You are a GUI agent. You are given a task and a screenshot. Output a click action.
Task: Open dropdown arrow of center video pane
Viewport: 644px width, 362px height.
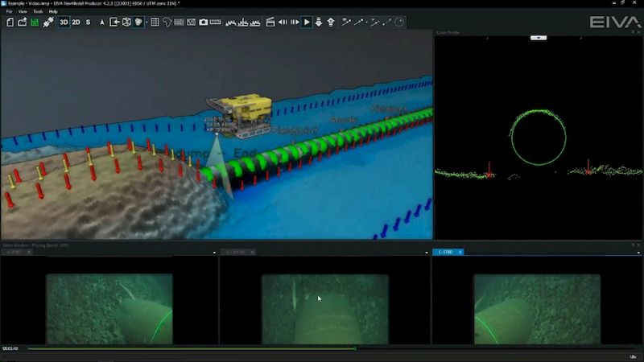click(x=427, y=253)
